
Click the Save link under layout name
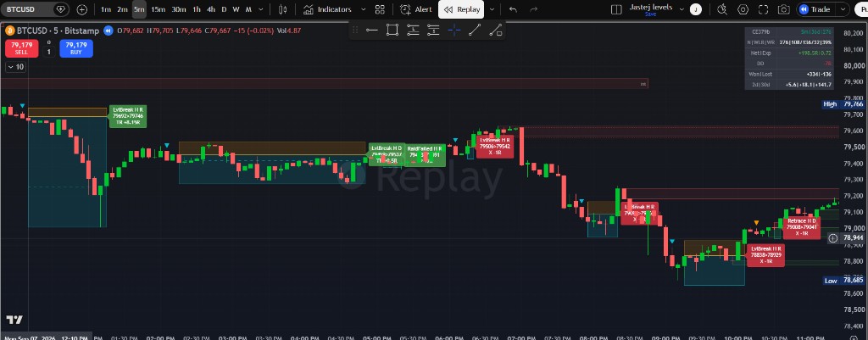(x=651, y=14)
